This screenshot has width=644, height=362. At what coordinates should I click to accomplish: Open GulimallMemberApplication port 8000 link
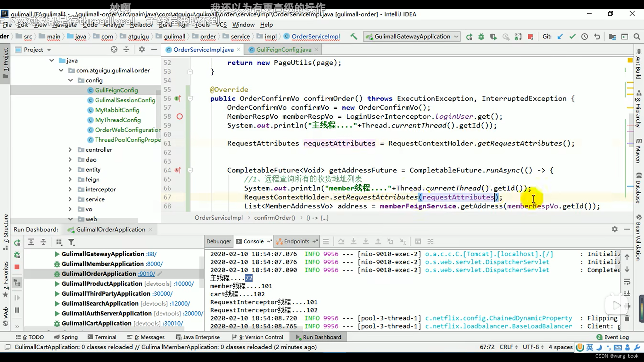tap(154, 264)
